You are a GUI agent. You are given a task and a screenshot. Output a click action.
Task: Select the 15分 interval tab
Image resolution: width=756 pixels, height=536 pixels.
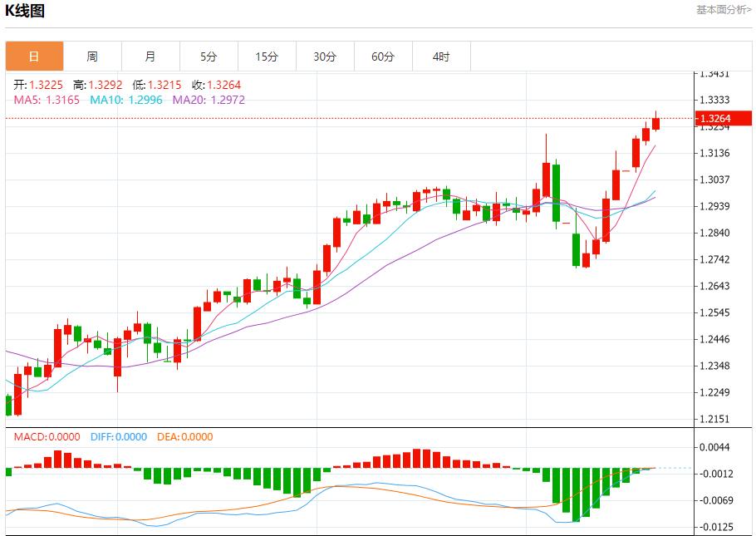click(267, 56)
